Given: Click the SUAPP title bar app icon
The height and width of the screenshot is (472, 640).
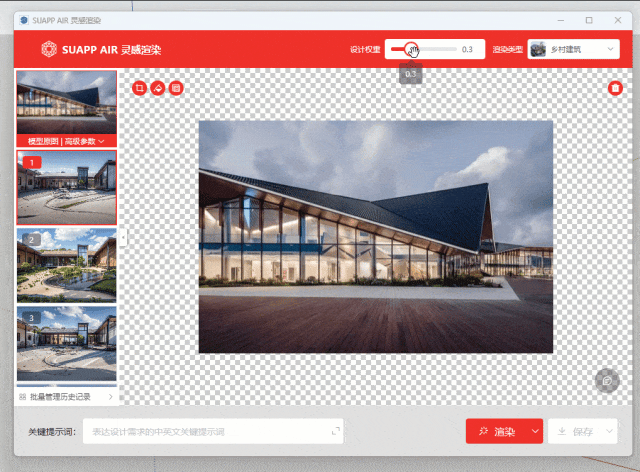Looking at the screenshot, I should tap(24, 20).
